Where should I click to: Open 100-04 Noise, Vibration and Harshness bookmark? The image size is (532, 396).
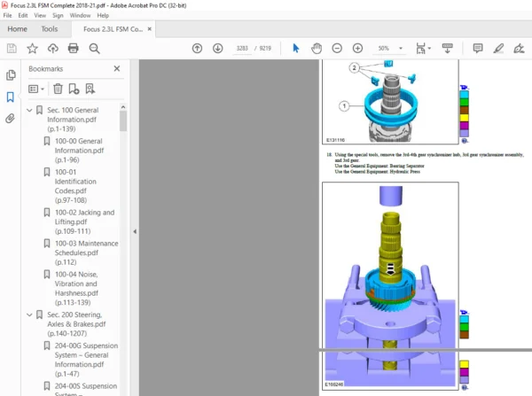pyautogui.click(x=76, y=288)
